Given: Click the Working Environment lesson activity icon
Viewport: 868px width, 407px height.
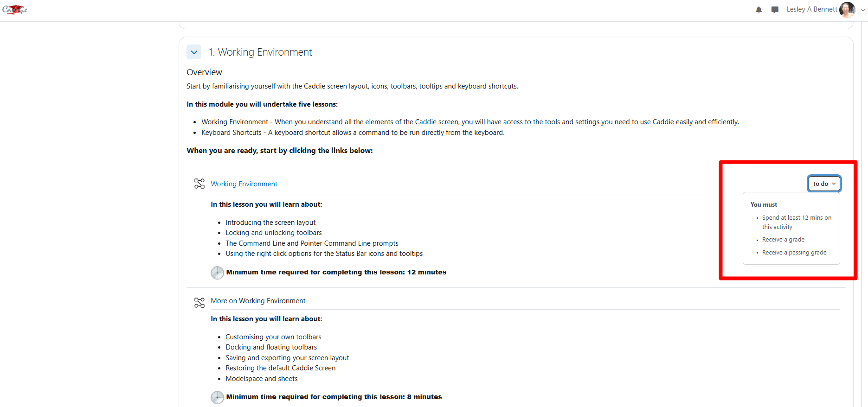Looking at the screenshot, I should (199, 184).
